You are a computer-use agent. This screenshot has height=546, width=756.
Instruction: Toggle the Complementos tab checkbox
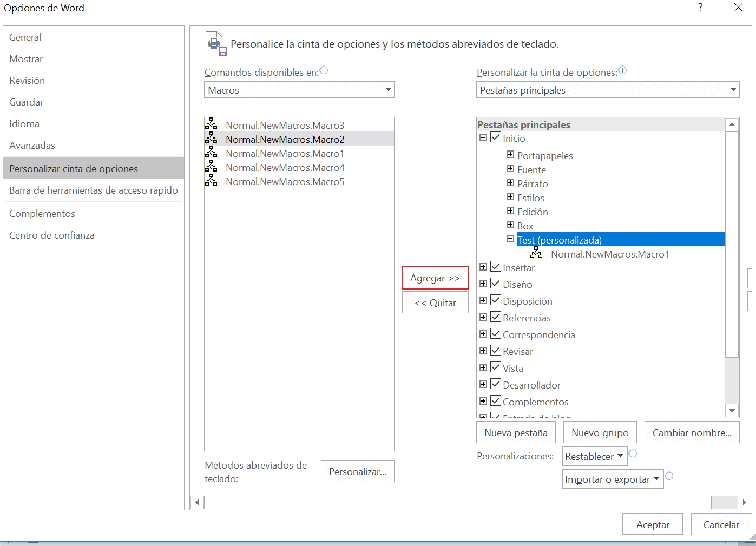[496, 401]
